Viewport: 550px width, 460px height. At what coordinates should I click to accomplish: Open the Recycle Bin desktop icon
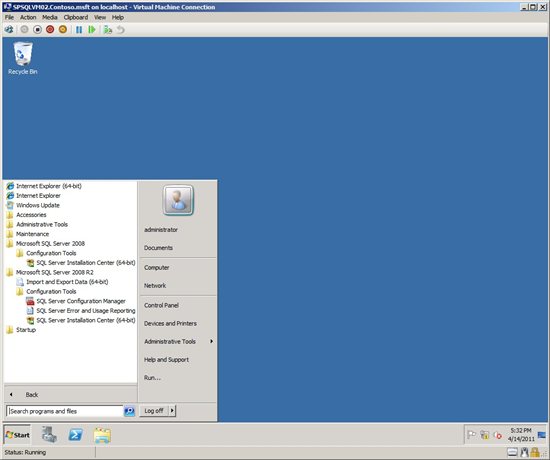[23, 58]
